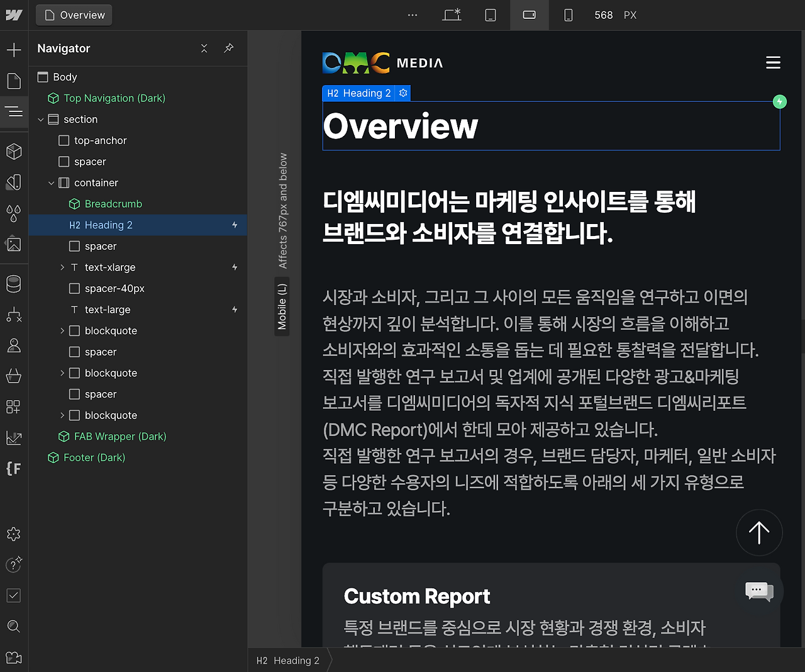This screenshot has width=805, height=672.
Task: Open the CMS database panel
Action: pos(14,284)
